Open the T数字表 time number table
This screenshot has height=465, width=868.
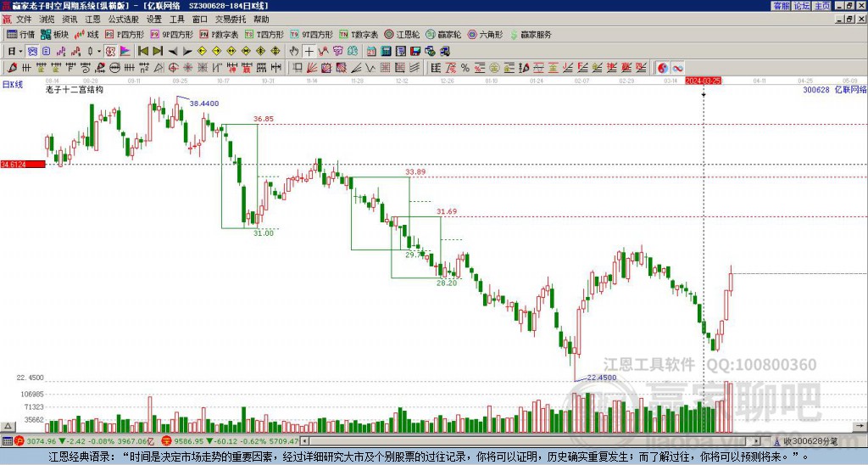point(359,34)
